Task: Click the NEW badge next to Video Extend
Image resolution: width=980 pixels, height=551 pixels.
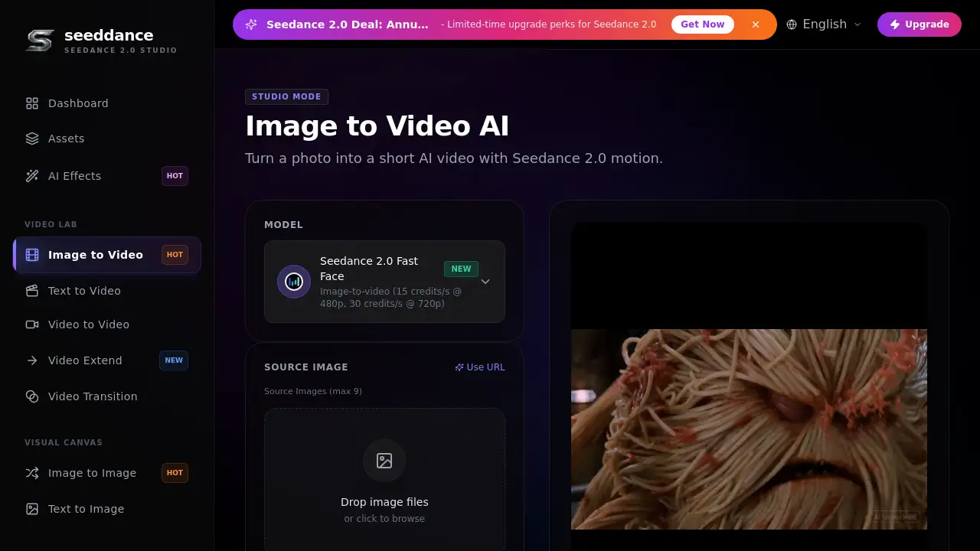Action: tap(174, 360)
